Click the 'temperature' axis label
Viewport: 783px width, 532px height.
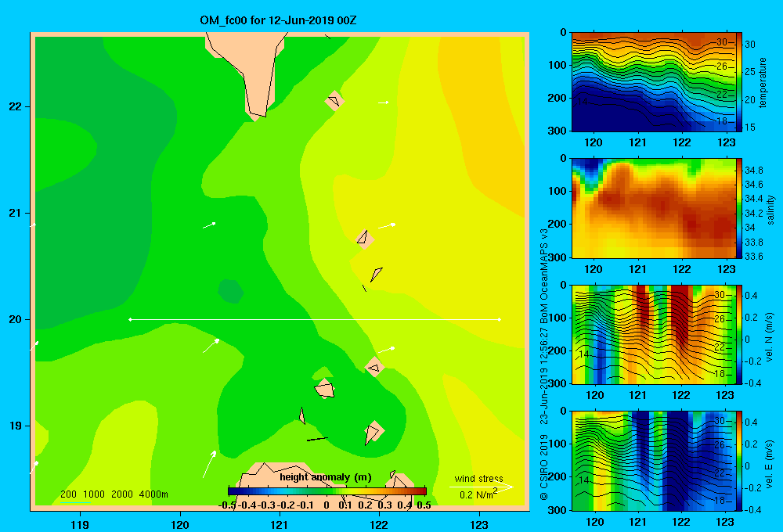click(763, 82)
